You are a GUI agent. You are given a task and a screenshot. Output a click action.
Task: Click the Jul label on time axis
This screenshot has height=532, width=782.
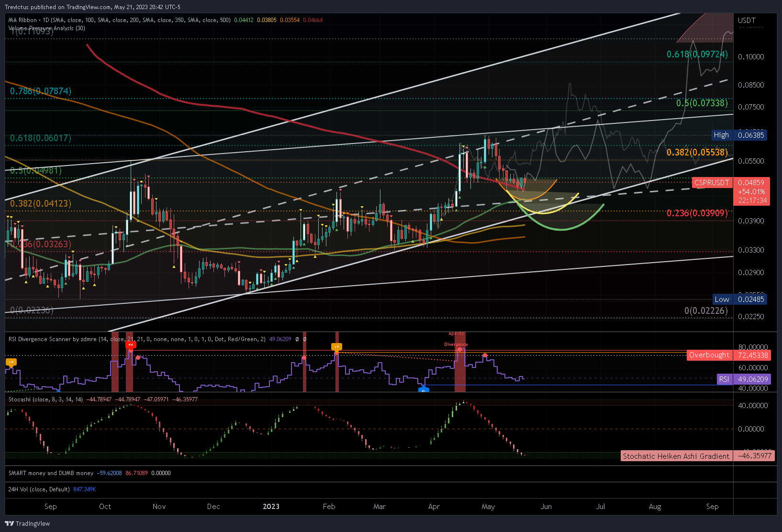pos(601,507)
